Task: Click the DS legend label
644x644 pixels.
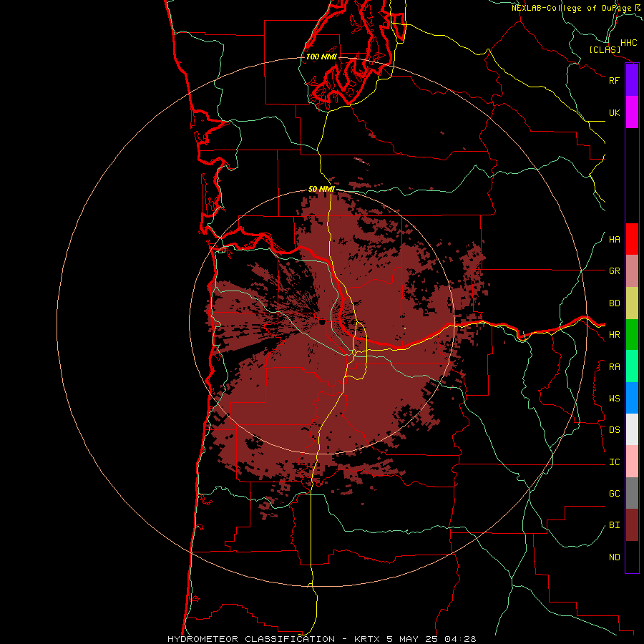Action: (615, 430)
